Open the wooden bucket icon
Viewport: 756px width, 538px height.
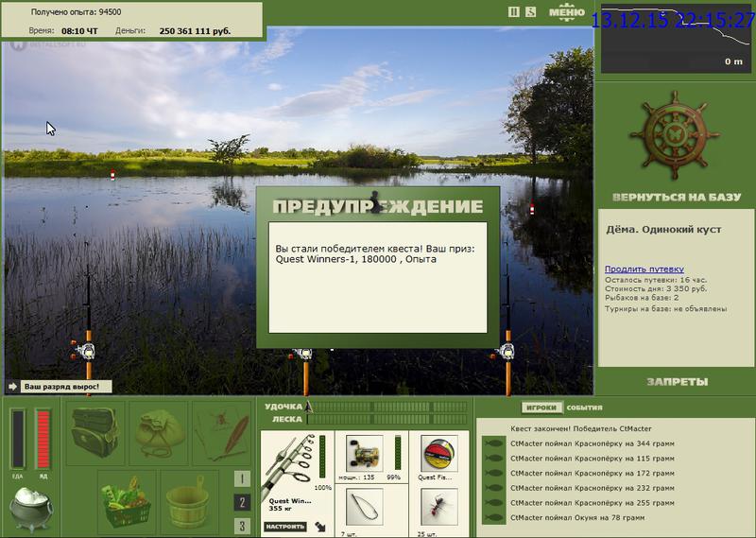pyautogui.click(x=188, y=500)
